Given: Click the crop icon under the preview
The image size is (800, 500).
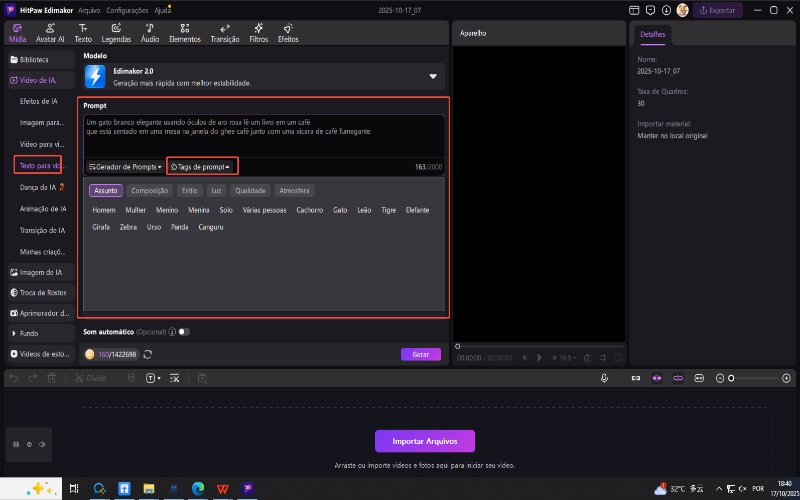Looking at the screenshot, I should pos(603,358).
